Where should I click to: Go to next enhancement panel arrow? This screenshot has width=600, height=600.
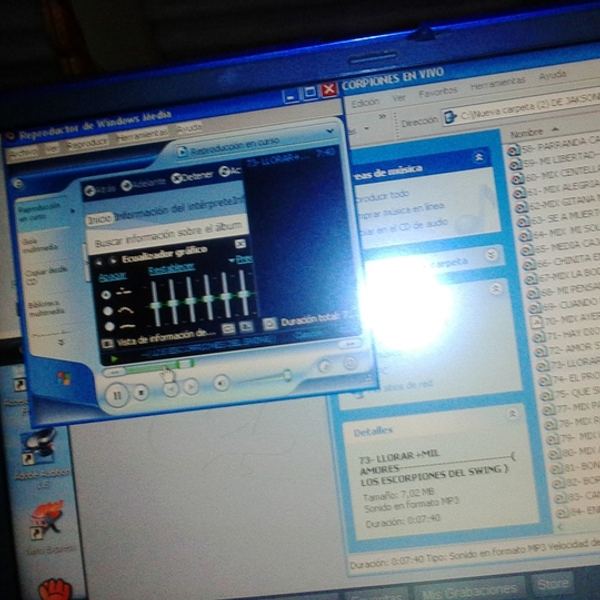tap(113, 261)
